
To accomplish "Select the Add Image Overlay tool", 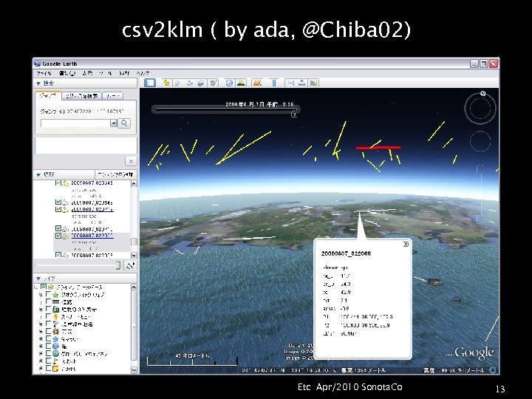I will point(201,83).
